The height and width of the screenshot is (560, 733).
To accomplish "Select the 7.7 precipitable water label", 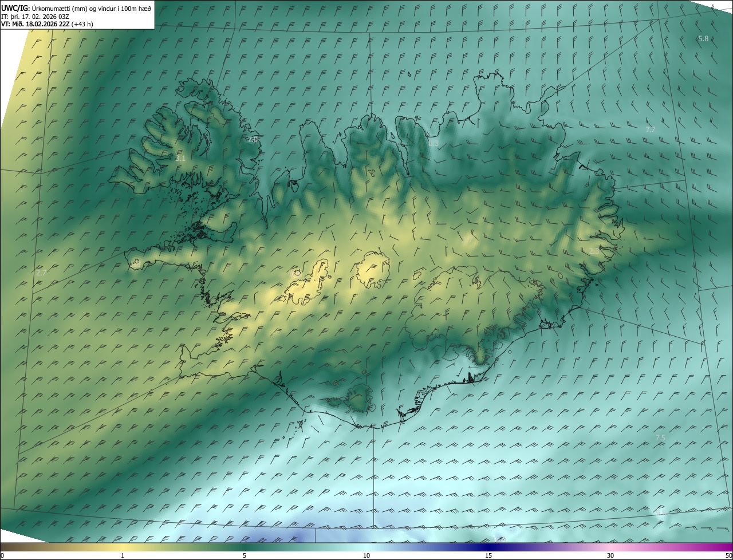I will (x=650, y=130).
